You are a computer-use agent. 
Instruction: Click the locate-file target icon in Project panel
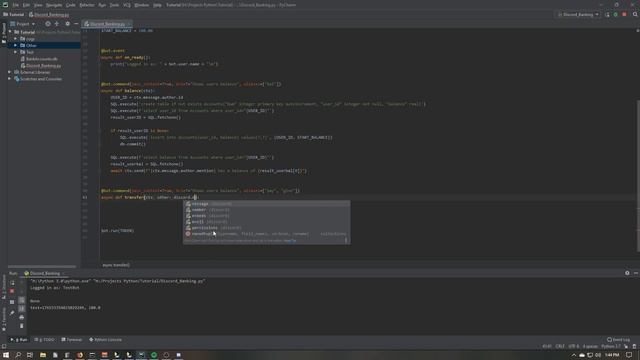coord(48,24)
